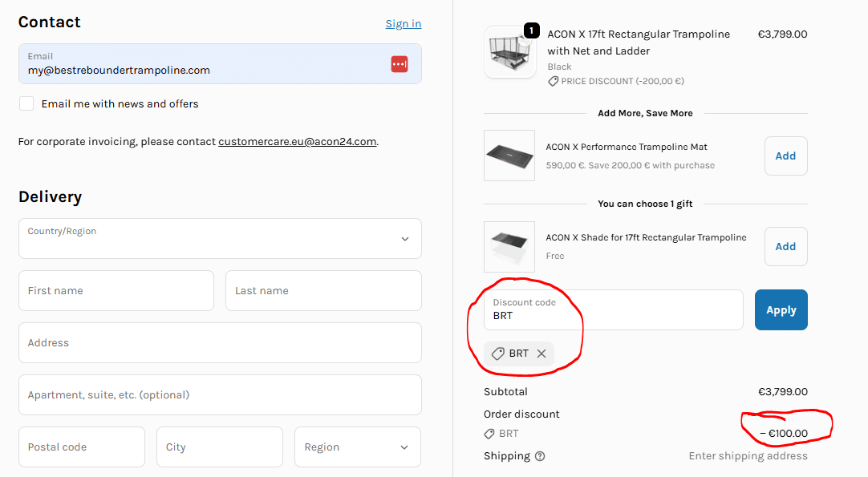Open the Country/Region dropdown

pos(219,238)
